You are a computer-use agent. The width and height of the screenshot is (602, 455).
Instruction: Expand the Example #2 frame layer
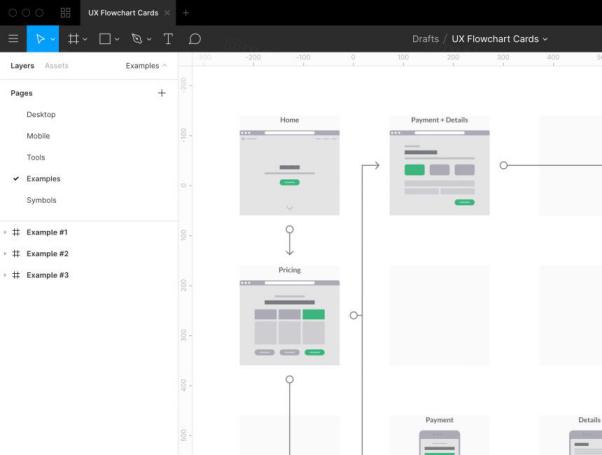(5, 254)
